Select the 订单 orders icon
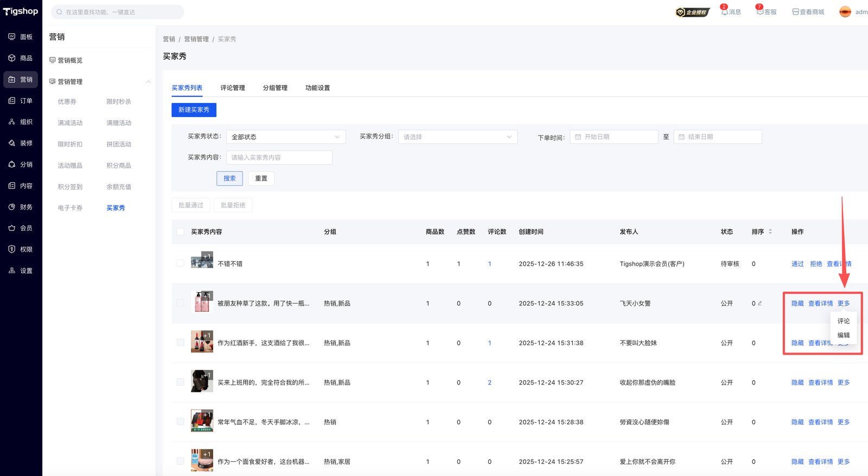This screenshot has width=868, height=476. (x=12, y=101)
